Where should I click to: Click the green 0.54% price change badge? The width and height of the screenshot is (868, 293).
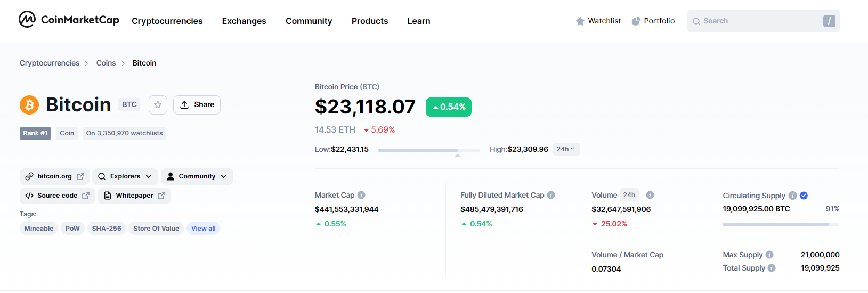(449, 107)
